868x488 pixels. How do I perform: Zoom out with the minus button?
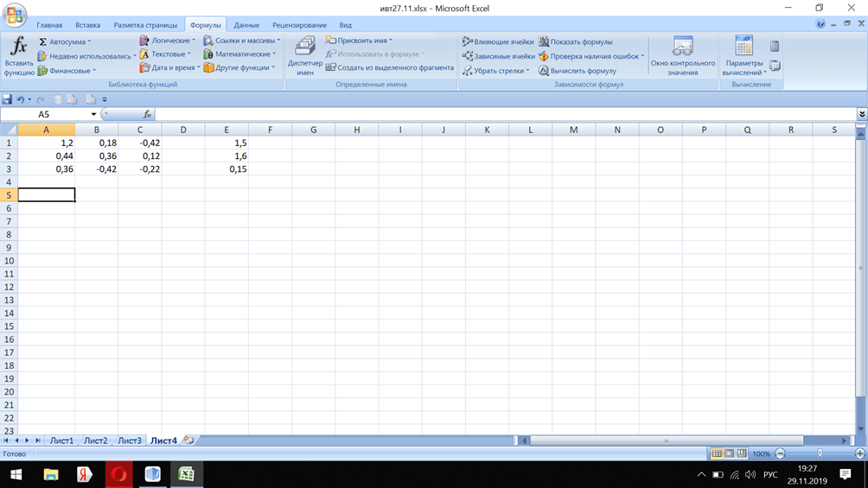(780, 453)
